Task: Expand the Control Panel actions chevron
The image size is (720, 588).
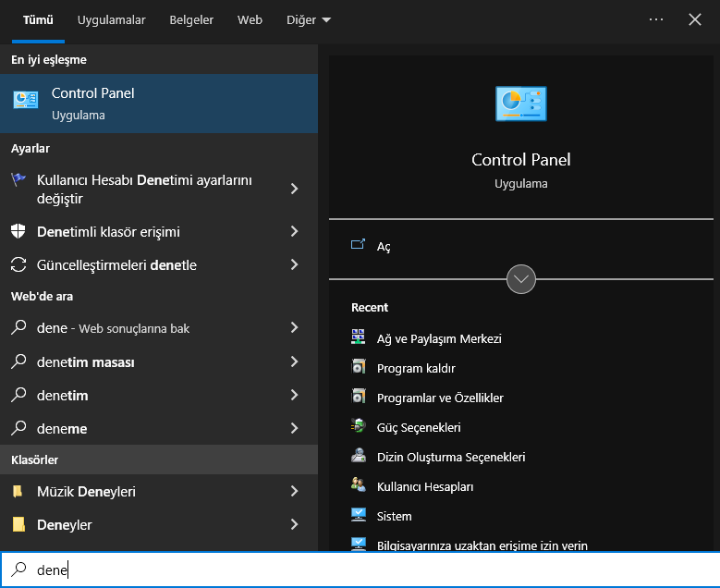Action: point(521,278)
